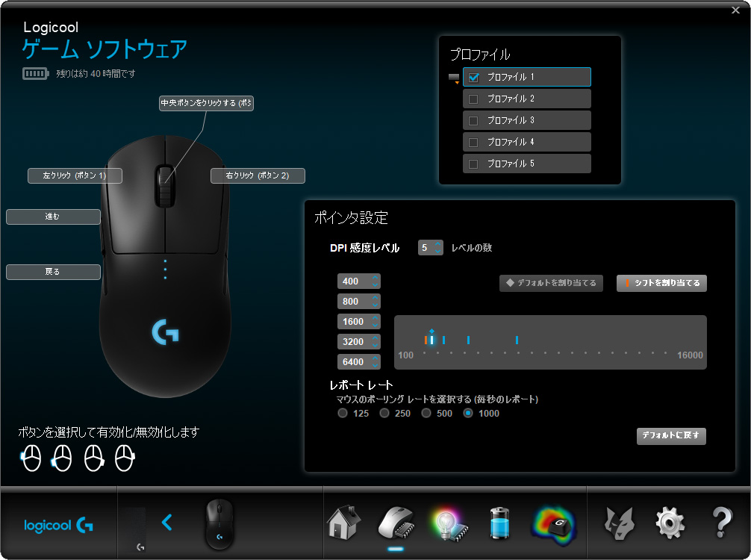This screenshot has height=560, width=751.
Task: Adjust the 400 DPI stepper arrows
Action: coord(375,281)
